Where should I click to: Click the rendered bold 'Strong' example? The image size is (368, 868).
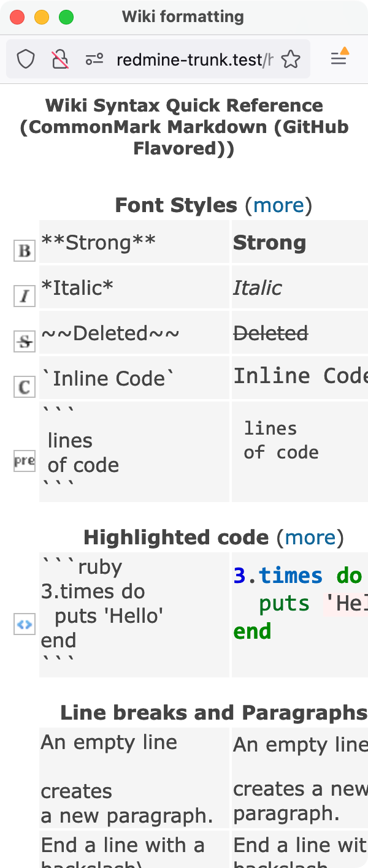269,243
